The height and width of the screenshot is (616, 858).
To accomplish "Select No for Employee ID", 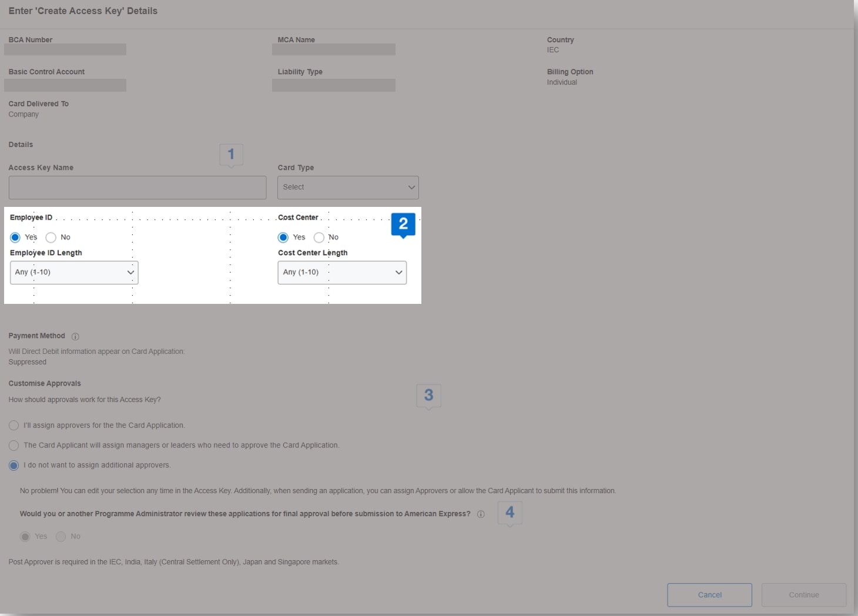I will pyautogui.click(x=51, y=237).
